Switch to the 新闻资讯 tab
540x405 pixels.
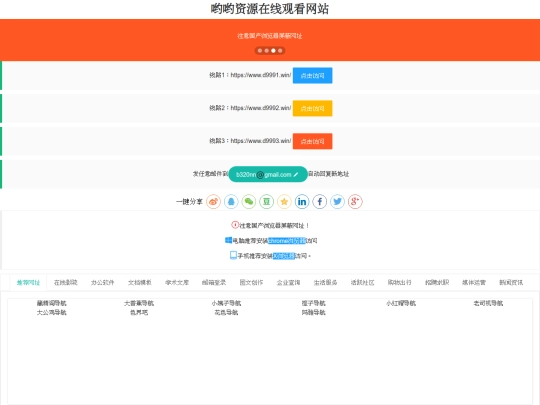(x=511, y=282)
